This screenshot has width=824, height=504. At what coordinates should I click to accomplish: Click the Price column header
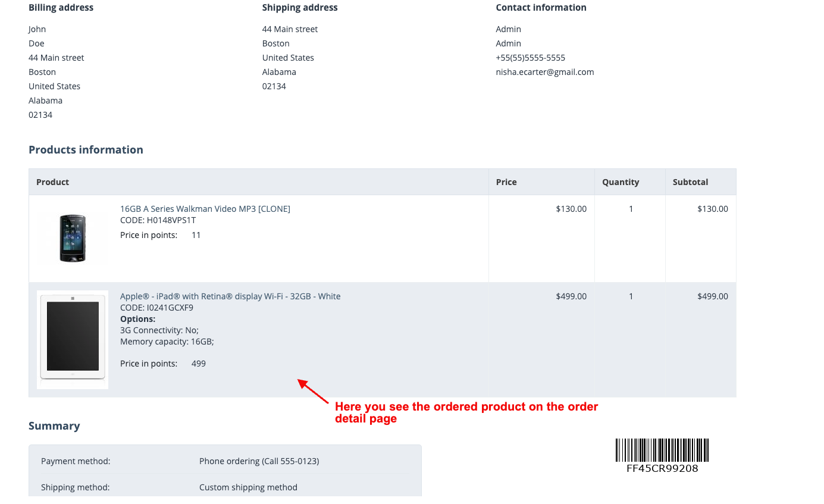(x=506, y=182)
